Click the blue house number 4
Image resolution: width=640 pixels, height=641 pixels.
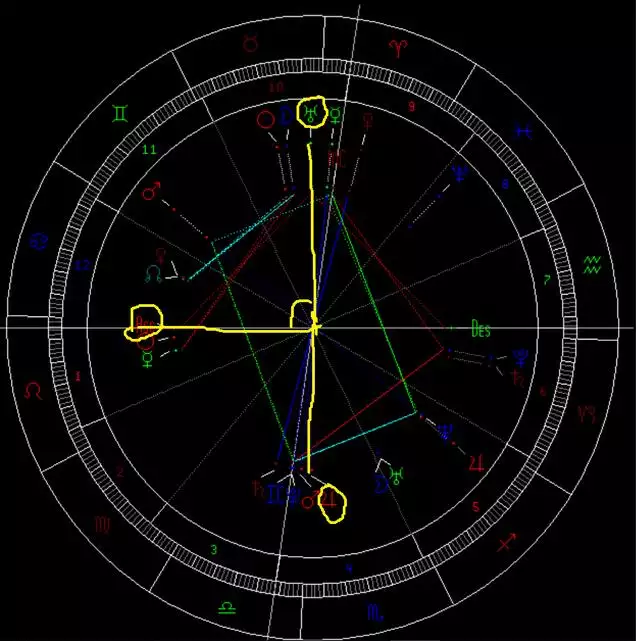[x=347, y=567]
